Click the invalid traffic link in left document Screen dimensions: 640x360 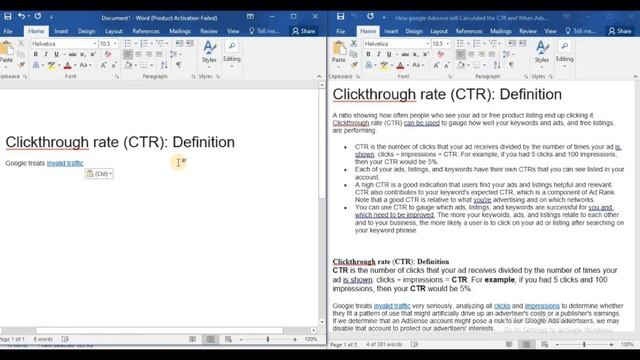pyautogui.click(x=65, y=163)
